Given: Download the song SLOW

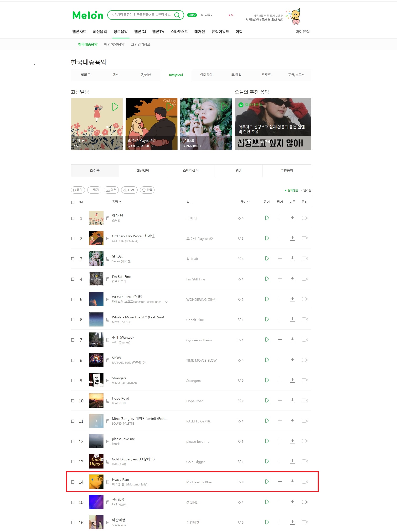Looking at the screenshot, I should click(x=292, y=360).
